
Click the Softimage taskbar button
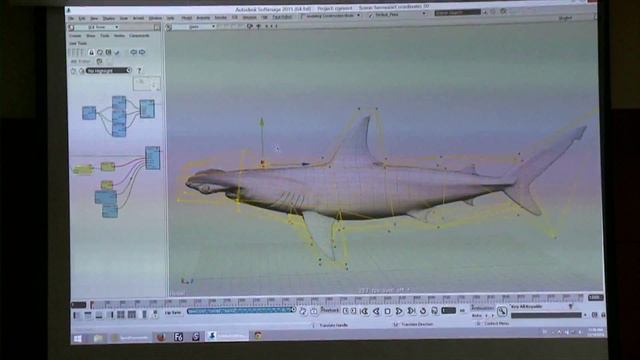coord(226,336)
